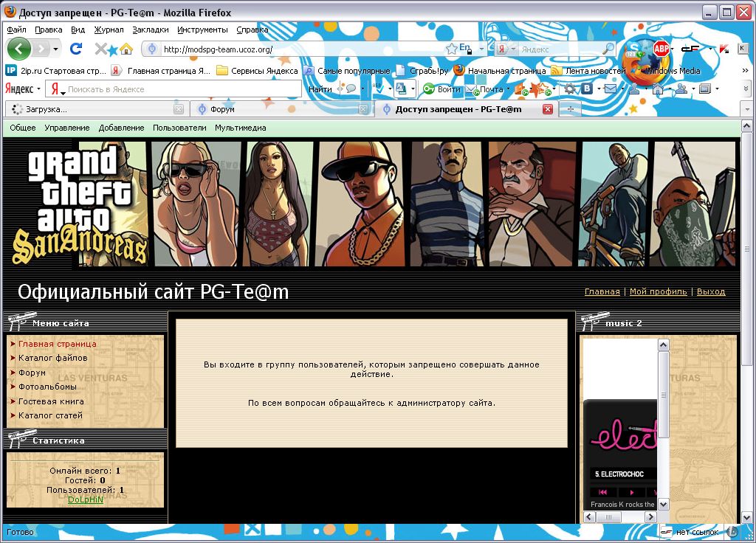756x543 pixels.
Task: Open the Пользователи admin bar menu
Action: point(179,128)
